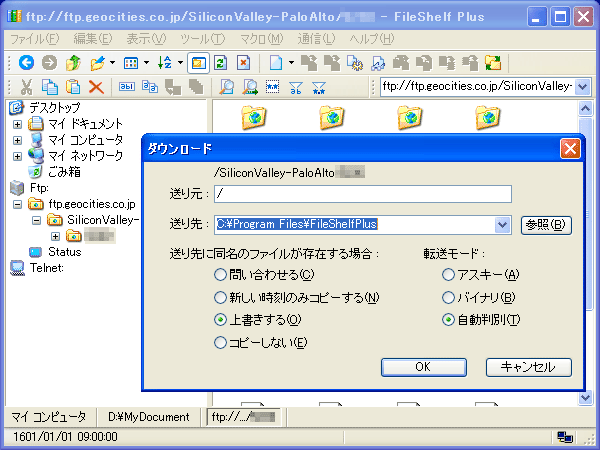The image size is (600, 450).
Task: Open the ツール(T) menu
Action: 202,39
